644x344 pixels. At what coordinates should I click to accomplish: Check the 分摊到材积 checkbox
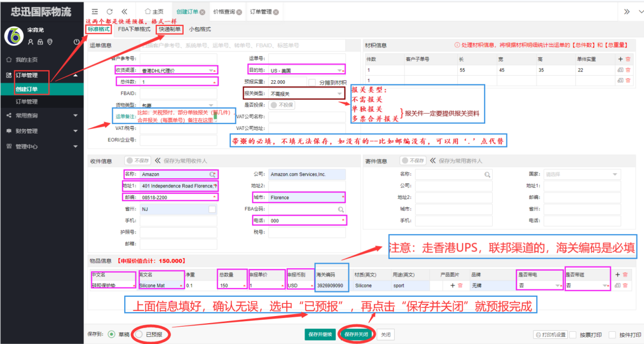[313, 82]
